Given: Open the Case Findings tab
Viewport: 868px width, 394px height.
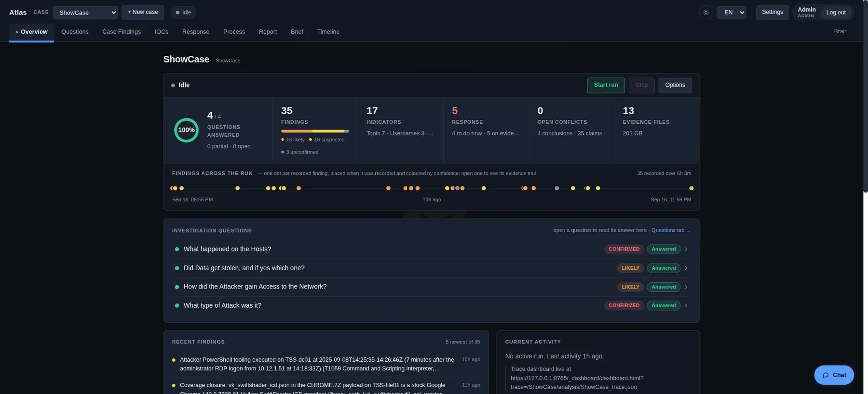Looking at the screenshot, I should (122, 32).
